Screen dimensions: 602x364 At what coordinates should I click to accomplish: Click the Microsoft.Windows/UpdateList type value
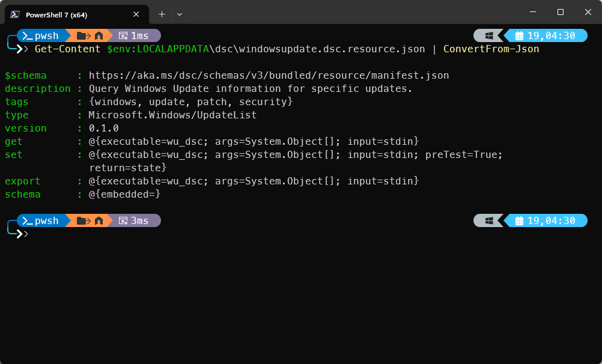[172, 115]
